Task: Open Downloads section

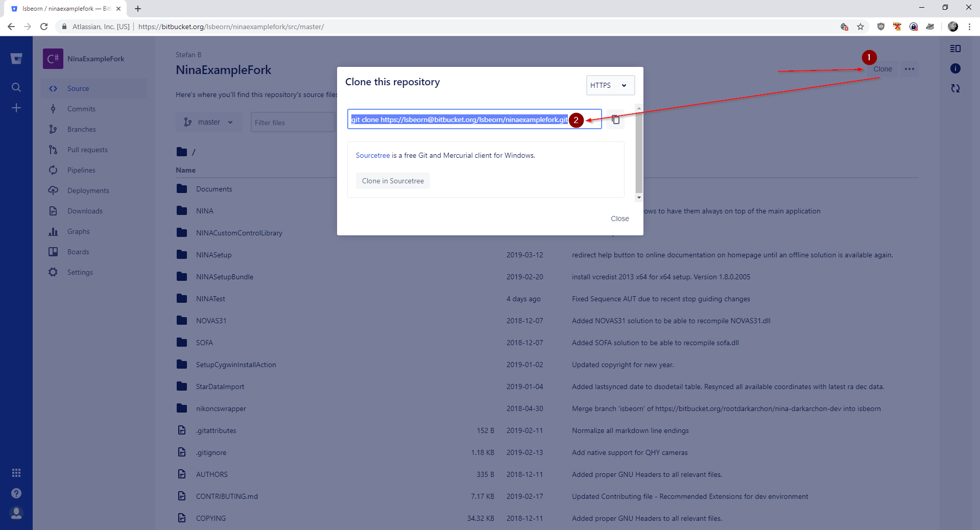Action: [94, 211]
